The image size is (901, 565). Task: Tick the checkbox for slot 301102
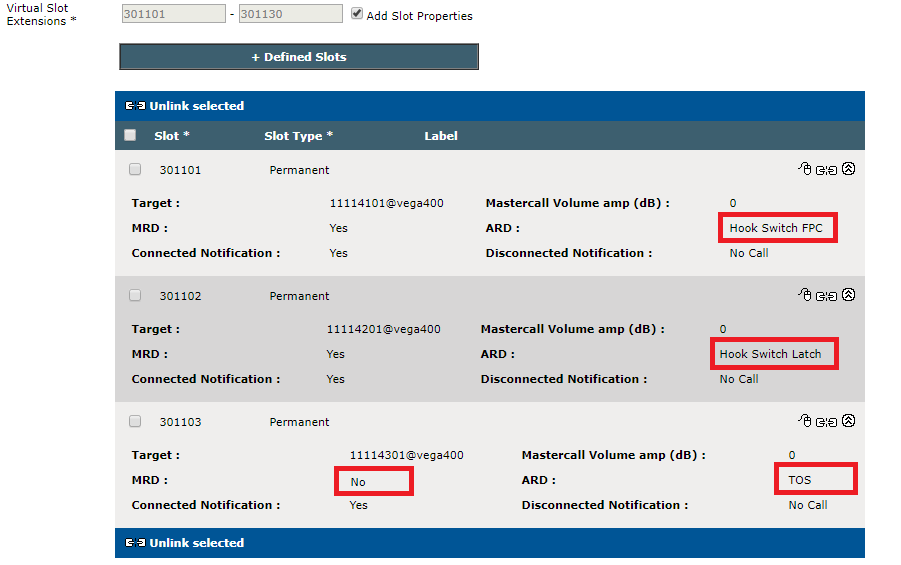coord(135,295)
